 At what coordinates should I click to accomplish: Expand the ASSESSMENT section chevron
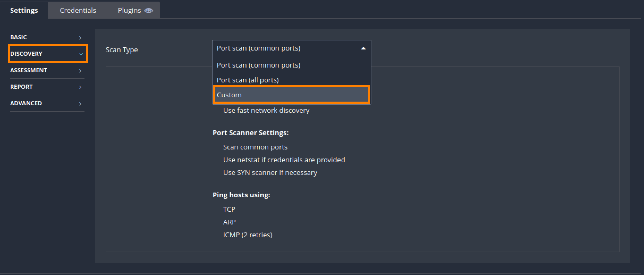coord(80,71)
